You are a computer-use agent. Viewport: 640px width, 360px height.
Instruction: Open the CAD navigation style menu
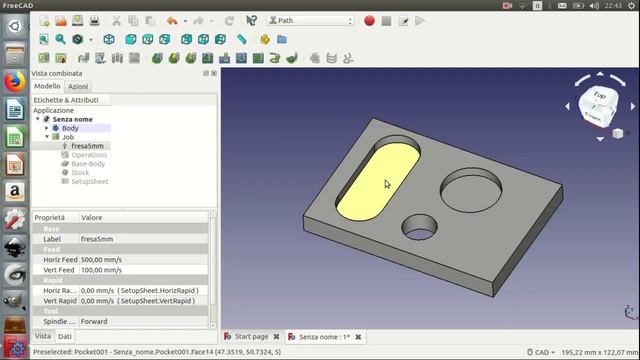click(x=541, y=352)
